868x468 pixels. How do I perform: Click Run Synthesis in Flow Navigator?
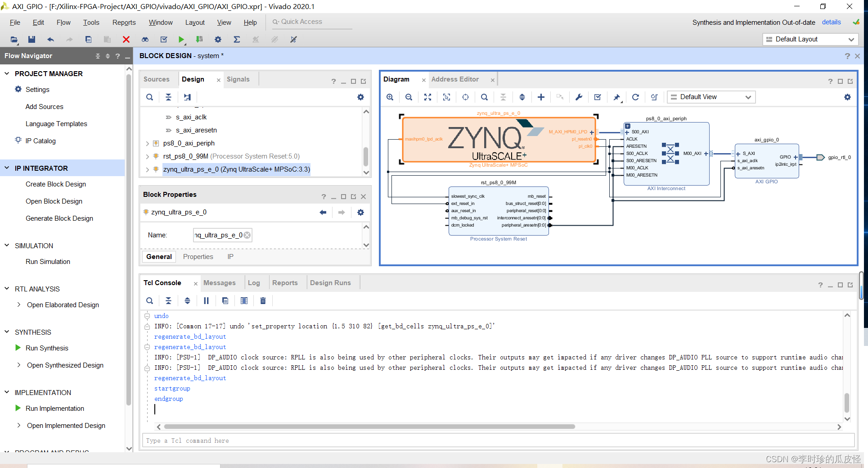[x=47, y=348]
